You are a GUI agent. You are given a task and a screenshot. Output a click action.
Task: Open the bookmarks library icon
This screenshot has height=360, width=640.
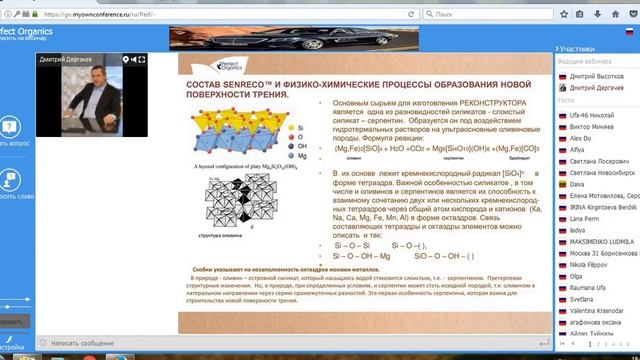(x=580, y=14)
